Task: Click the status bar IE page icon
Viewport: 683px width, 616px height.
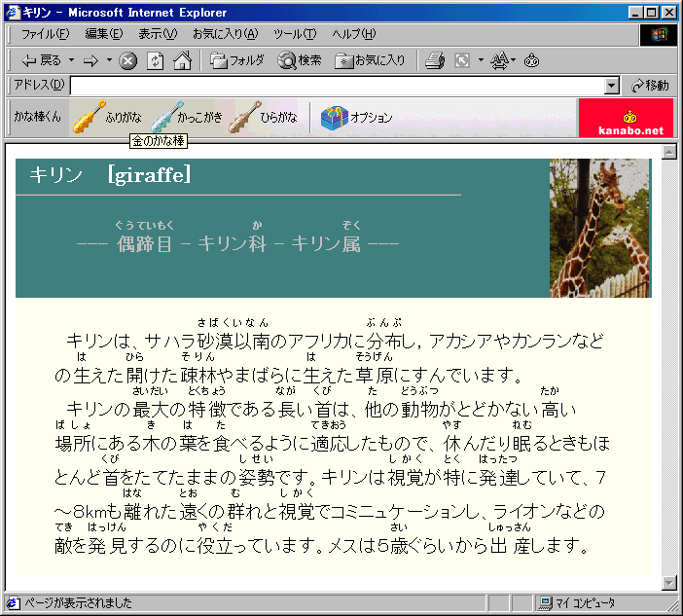Action: click(x=13, y=603)
